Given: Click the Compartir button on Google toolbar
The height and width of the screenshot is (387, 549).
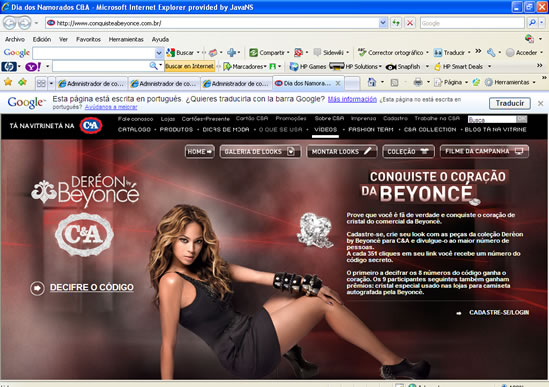Looking at the screenshot, I should 267,53.
